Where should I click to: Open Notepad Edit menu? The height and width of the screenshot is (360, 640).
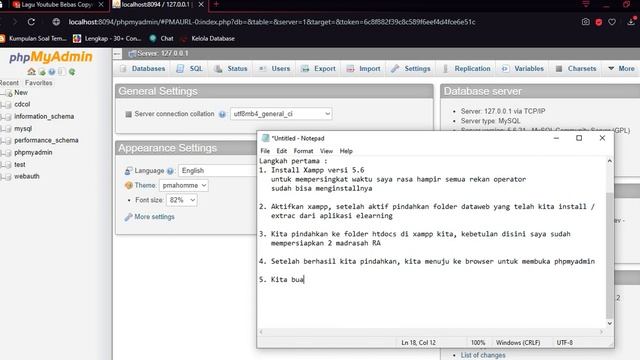point(282,151)
